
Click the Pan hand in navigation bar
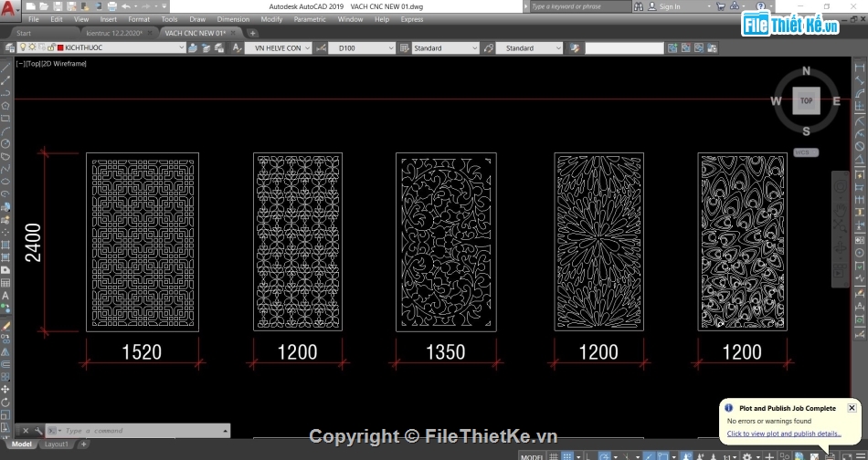coord(841,209)
